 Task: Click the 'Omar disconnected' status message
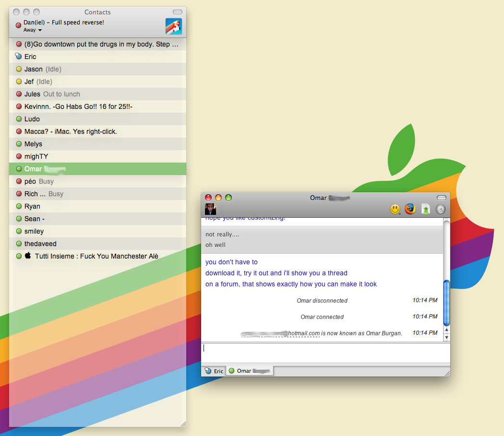tap(322, 300)
